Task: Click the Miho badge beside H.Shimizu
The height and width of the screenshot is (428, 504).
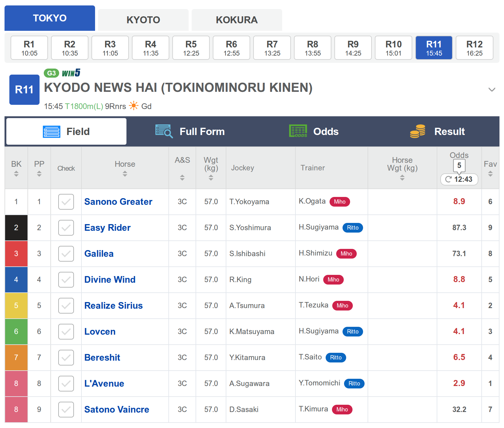Action: coord(346,253)
